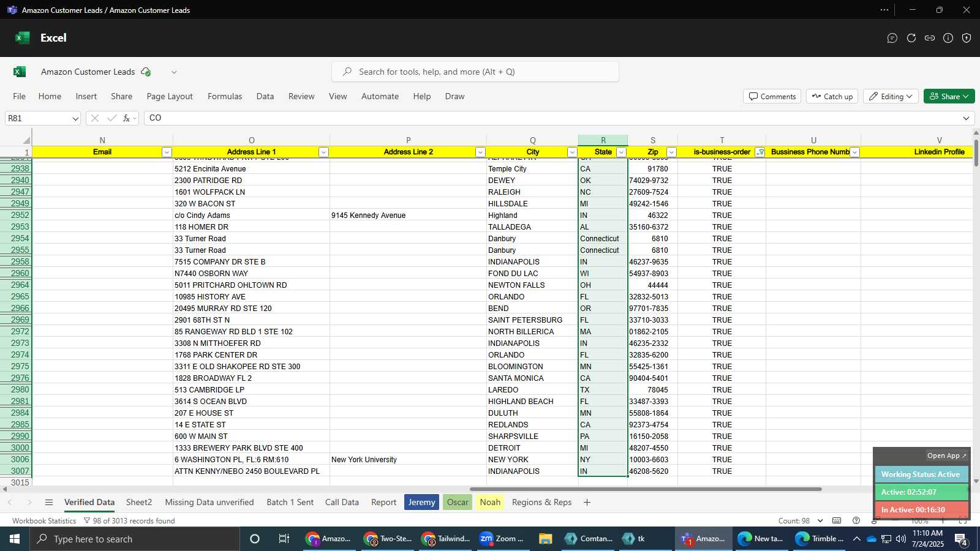Screen dimensions: 980x551
Task: Click the search for tools box
Action: click(475, 72)
